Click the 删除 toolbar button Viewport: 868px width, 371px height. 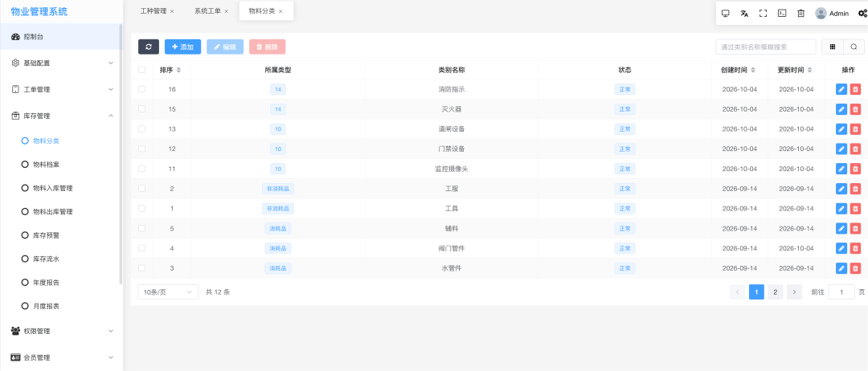(268, 47)
